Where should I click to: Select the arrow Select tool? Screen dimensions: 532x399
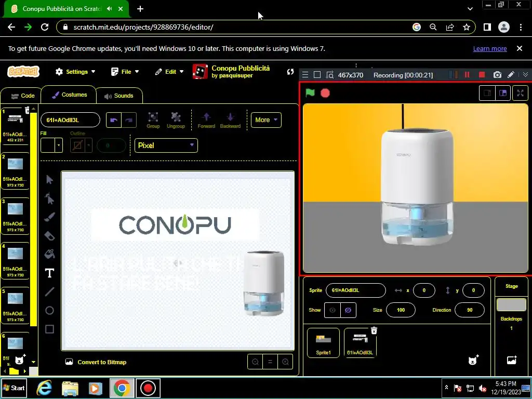49,179
